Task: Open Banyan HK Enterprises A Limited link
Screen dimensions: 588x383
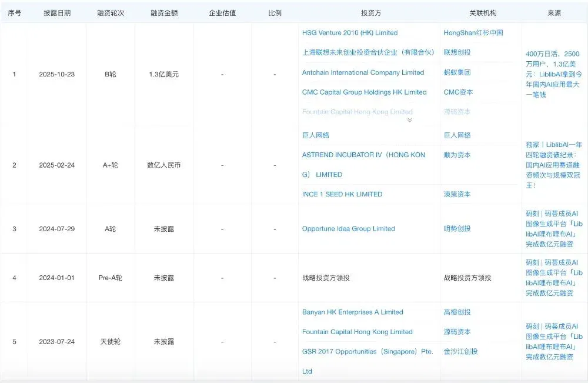Action: click(352, 312)
